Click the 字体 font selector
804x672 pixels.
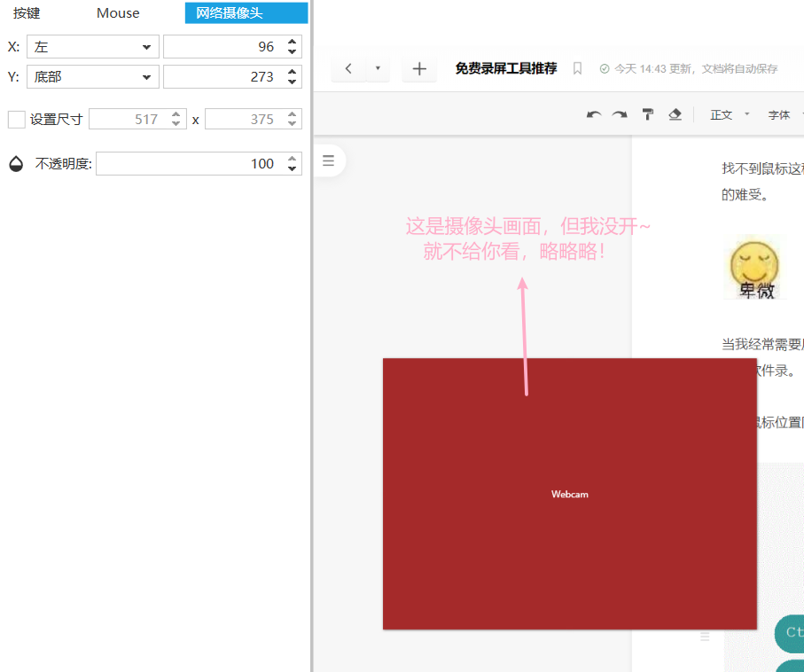pyautogui.click(x=780, y=115)
